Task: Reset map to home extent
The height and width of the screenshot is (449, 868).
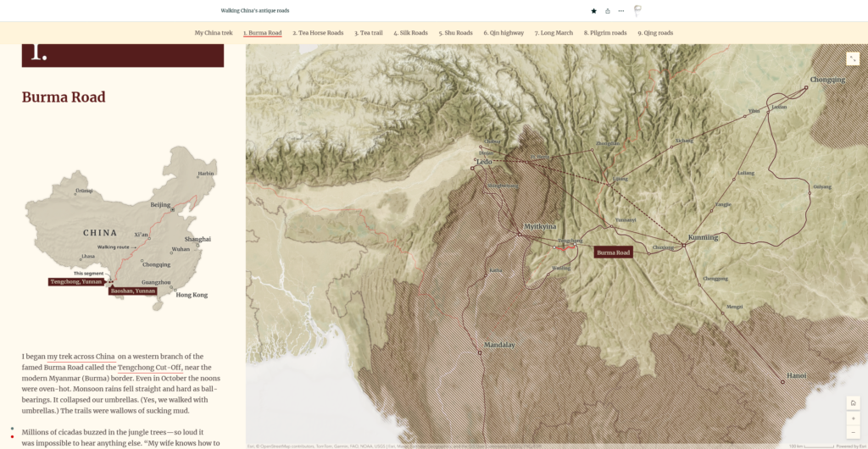Action: (853, 403)
